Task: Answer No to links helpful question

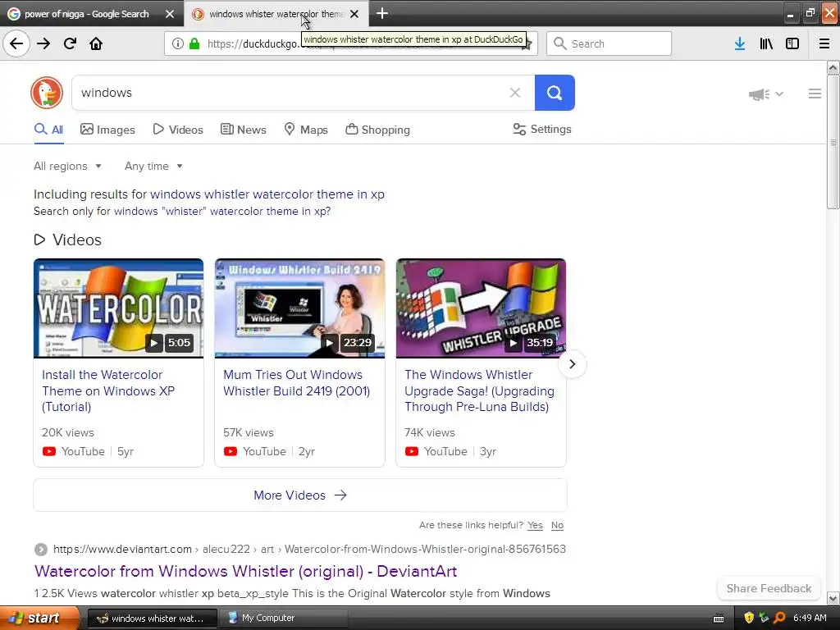Action: (557, 525)
